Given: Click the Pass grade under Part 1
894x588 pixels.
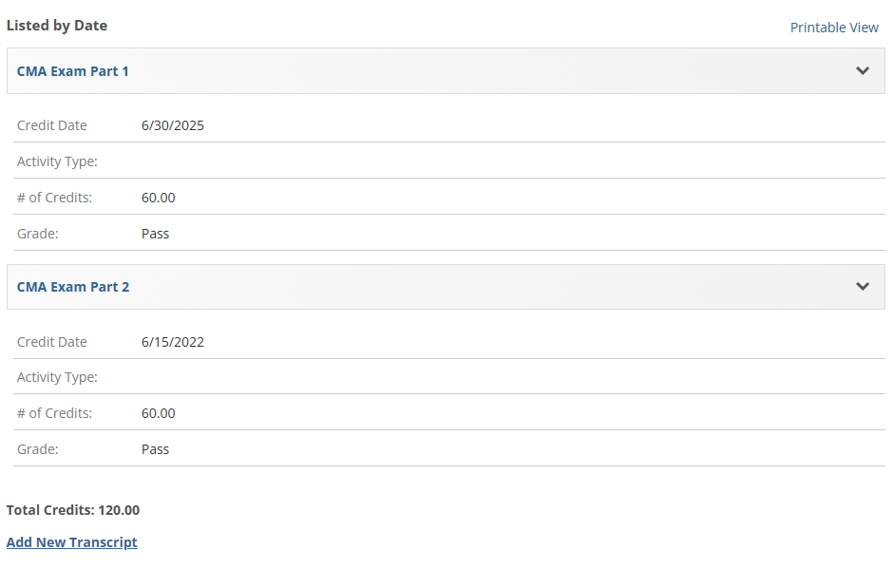Looking at the screenshot, I should 155,234.
